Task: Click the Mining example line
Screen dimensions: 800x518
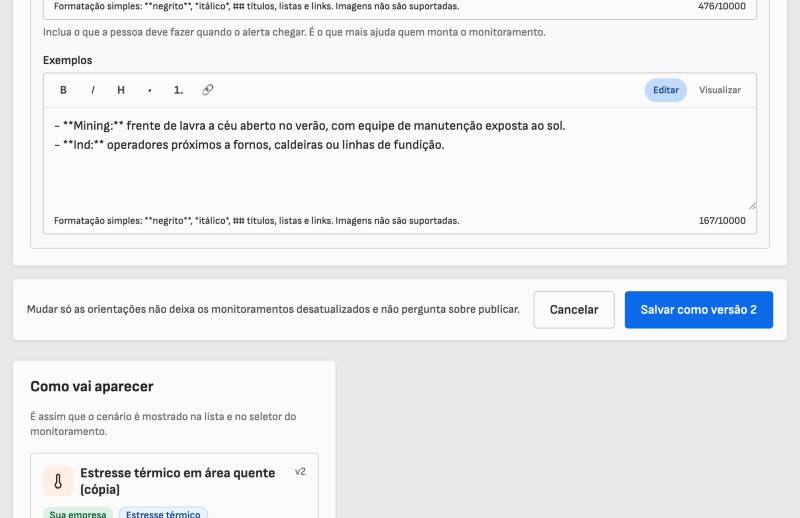Action: (x=310, y=126)
